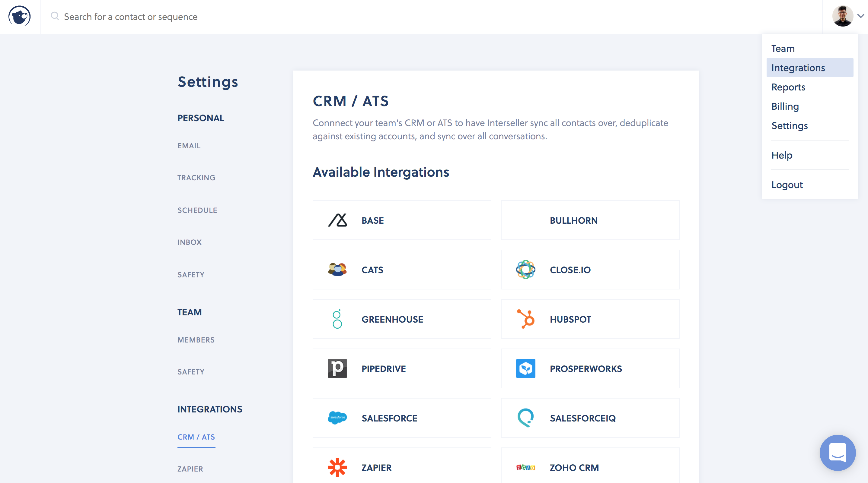Select the CATS integration label

[x=372, y=270]
